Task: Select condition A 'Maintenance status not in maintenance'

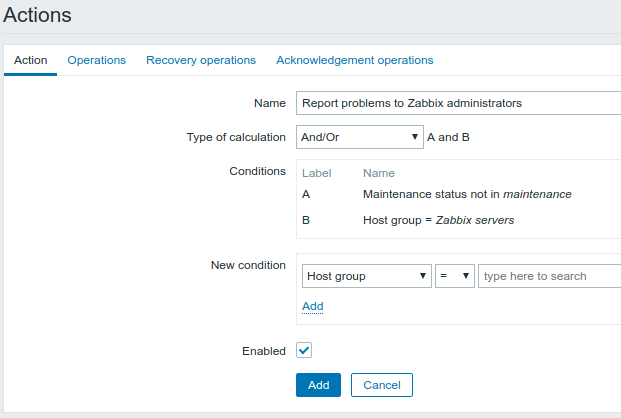Action: [467, 194]
